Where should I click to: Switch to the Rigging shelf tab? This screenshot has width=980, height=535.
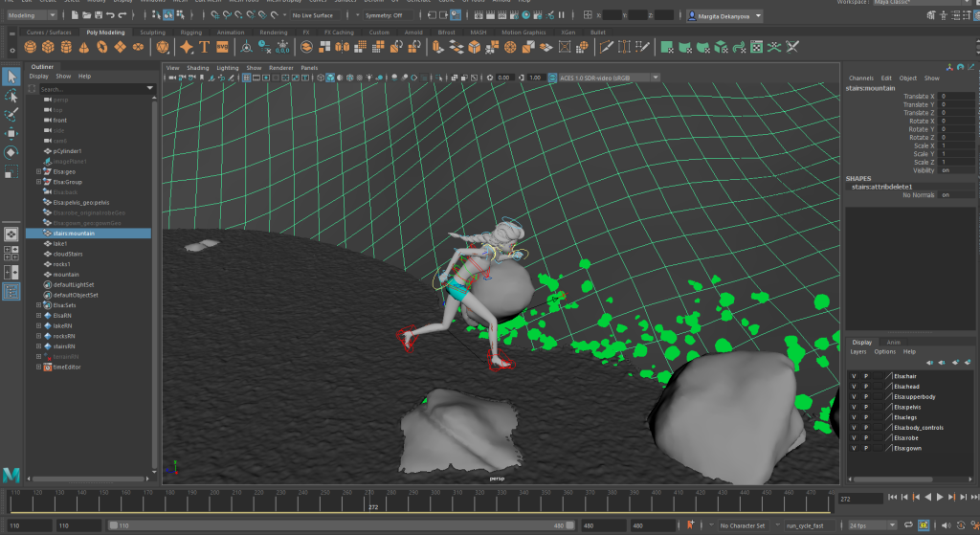pyautogui.click(x=191, y=33)
